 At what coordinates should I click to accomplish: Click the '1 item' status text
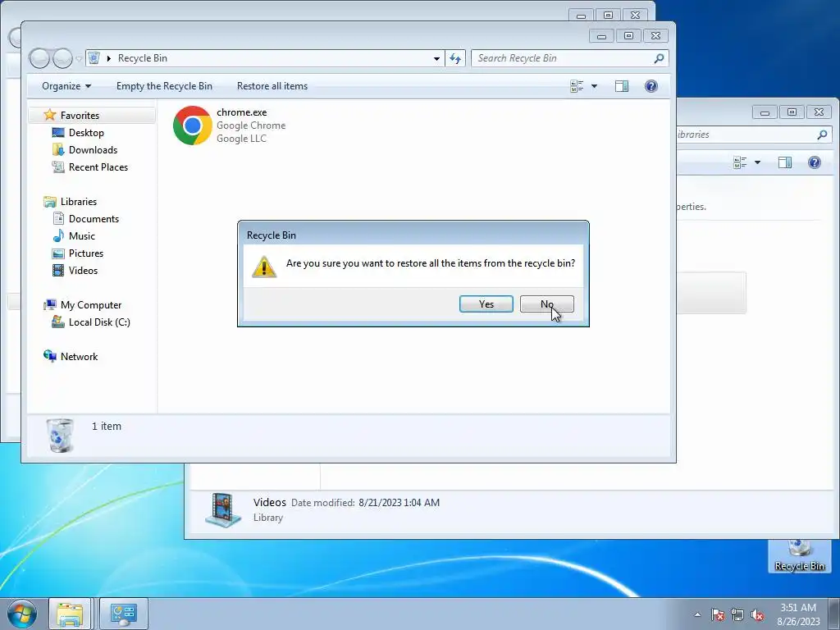[106, 427]
